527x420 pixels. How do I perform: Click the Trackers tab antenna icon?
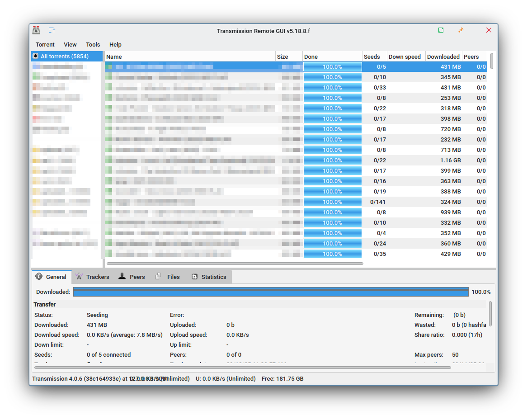point(79,276)
